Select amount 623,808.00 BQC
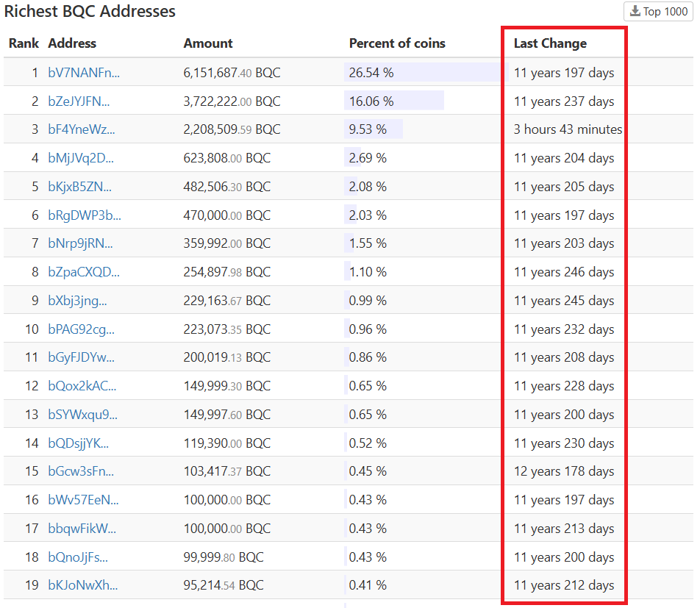The image size is (700, 608). (226, 158)
